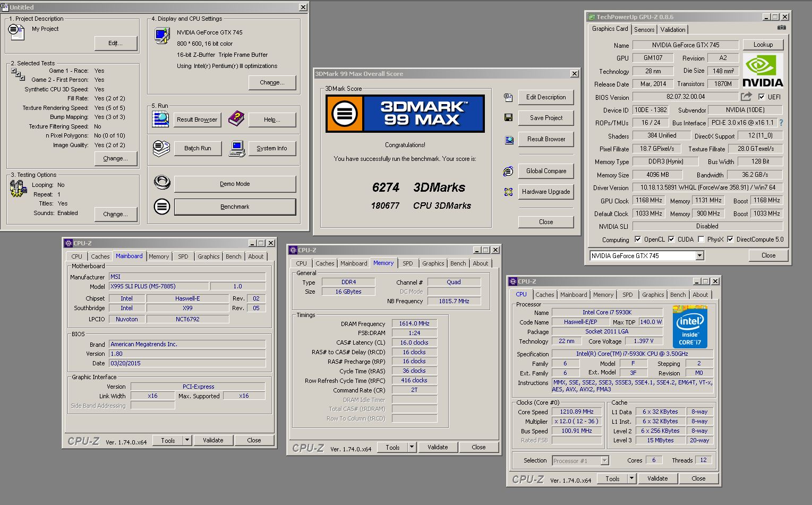Screen dimensions: 812x505
Task: Open Tools dropdown arrow in Memory CPU-Z window
Action: pos(412,447)
